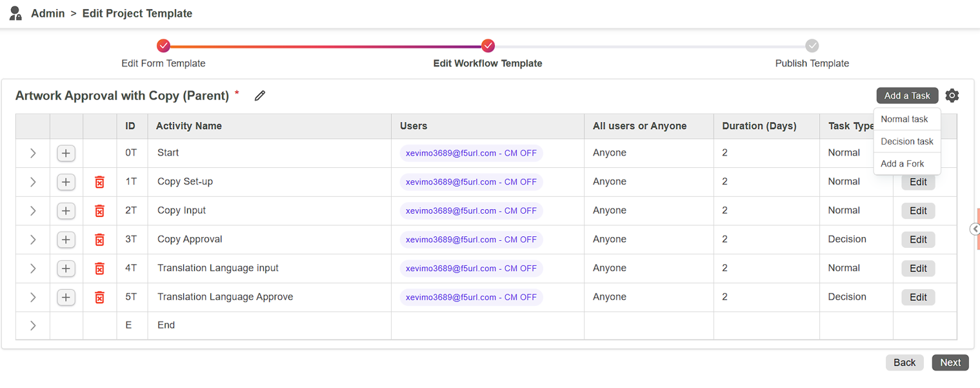This screenshot has width=980, height=388.
Task: Expand the End row chevron
Action: coord(33,325)
